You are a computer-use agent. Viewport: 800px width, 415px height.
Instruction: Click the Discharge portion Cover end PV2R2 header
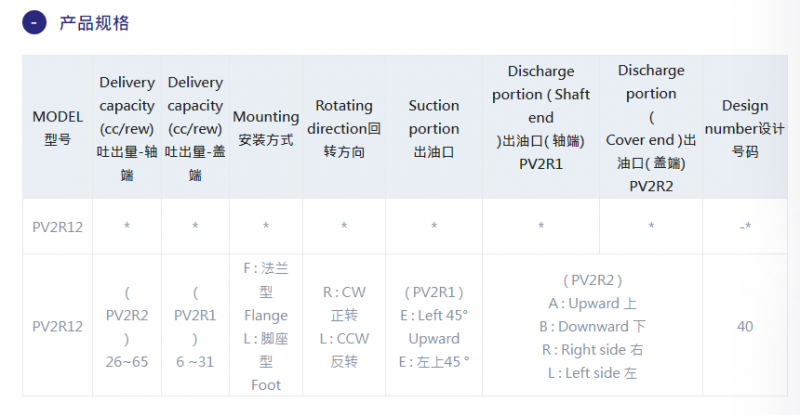[651, 128]
